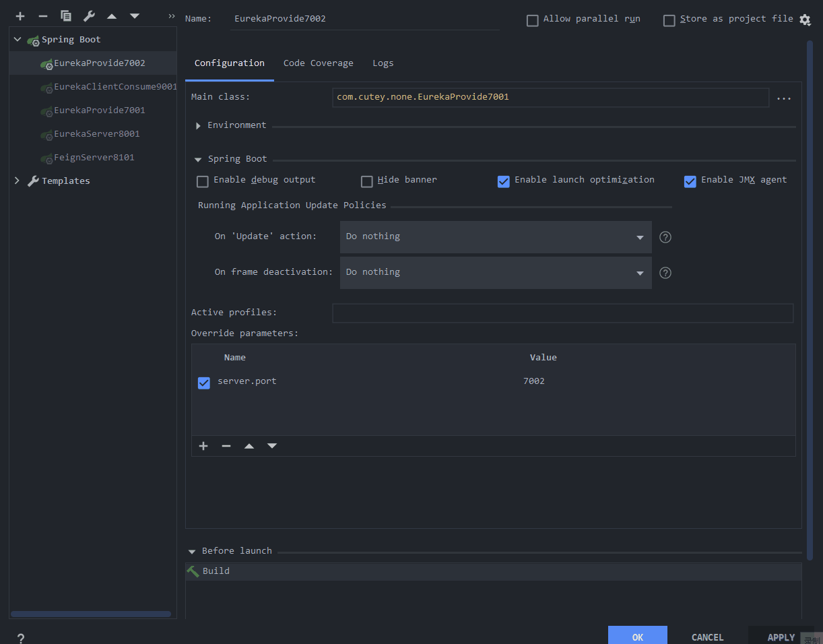Screen dimensions: 823x644
Task: Select the 7002 value cell
Action: tap(534, 382)
